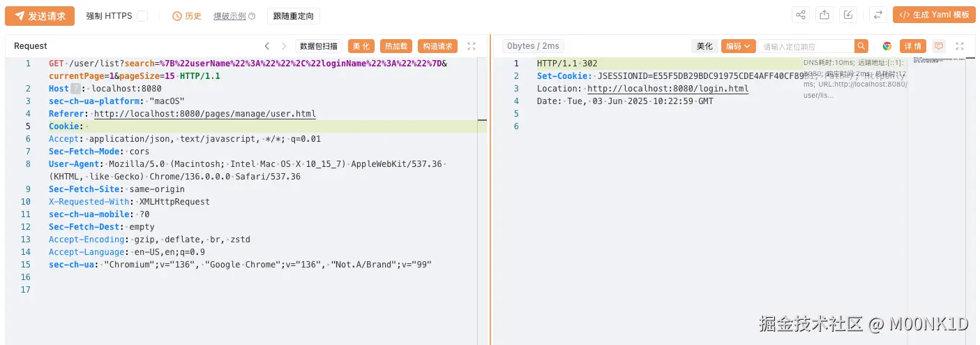Click the HTTP/1.1 302 status line
980x345 pixels.
[x=567, y=64]
